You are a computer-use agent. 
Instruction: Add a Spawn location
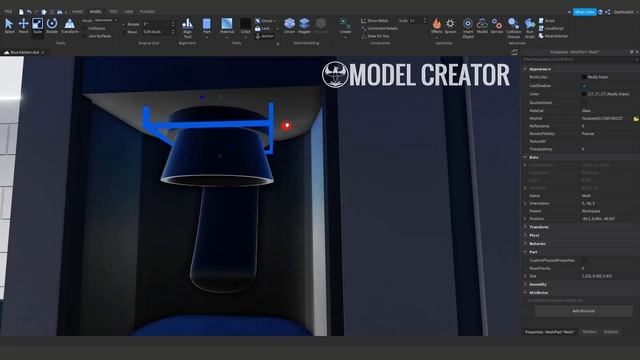point(450,25)
